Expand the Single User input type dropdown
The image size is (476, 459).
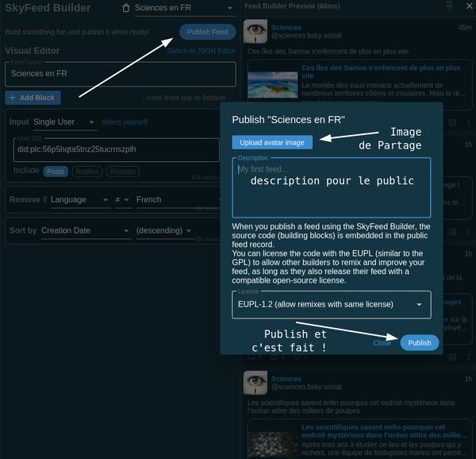63,122
